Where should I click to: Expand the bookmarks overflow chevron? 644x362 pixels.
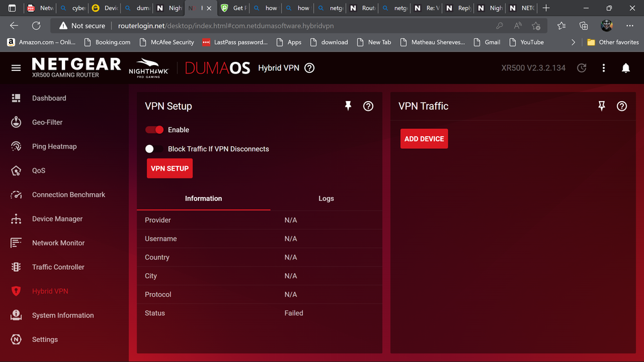[573, 43]
